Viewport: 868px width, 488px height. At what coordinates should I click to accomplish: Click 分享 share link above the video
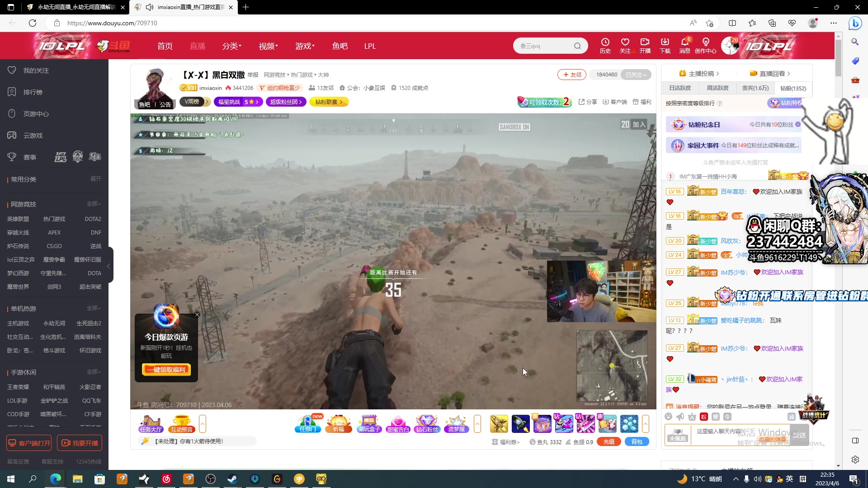coord(588,102)
